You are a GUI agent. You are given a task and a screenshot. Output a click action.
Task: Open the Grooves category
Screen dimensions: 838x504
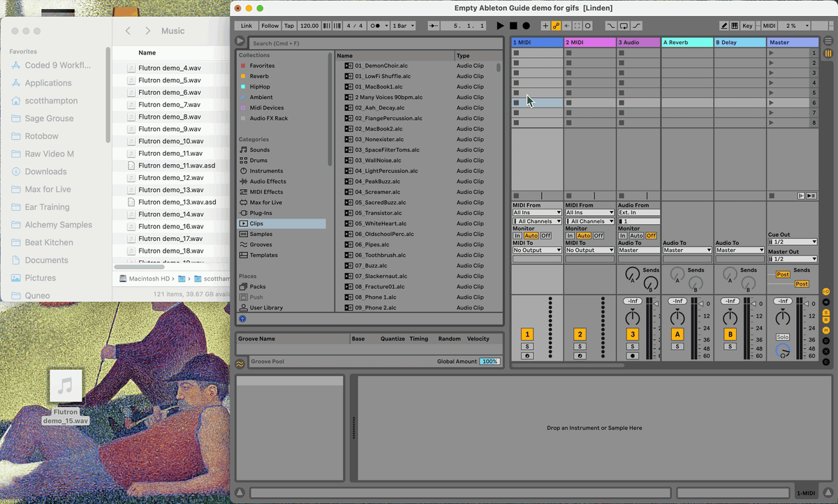tap(261, 244)
